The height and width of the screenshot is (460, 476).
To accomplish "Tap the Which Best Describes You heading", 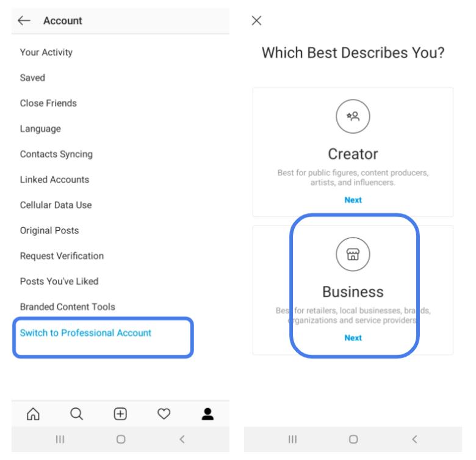I will 353,53.
